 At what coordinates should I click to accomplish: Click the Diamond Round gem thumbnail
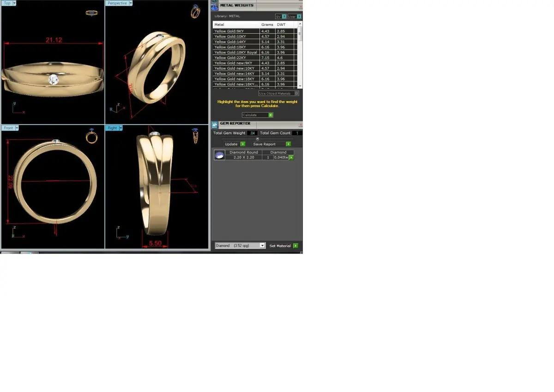[219, 155]
